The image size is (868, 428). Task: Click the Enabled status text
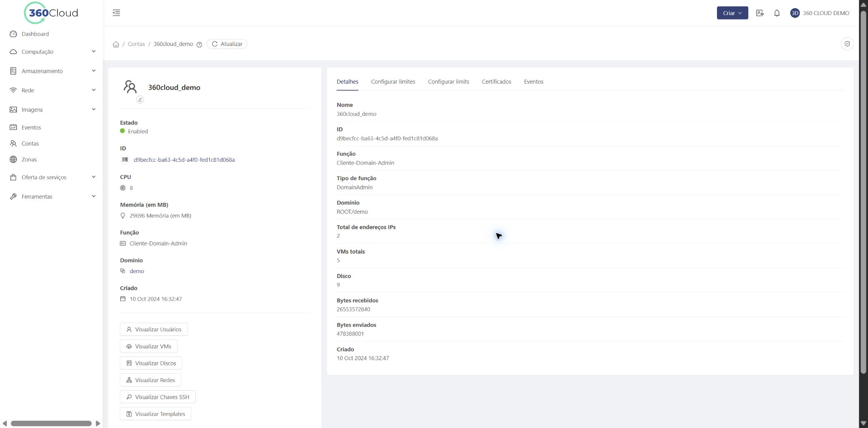click(x=138, y=131)
